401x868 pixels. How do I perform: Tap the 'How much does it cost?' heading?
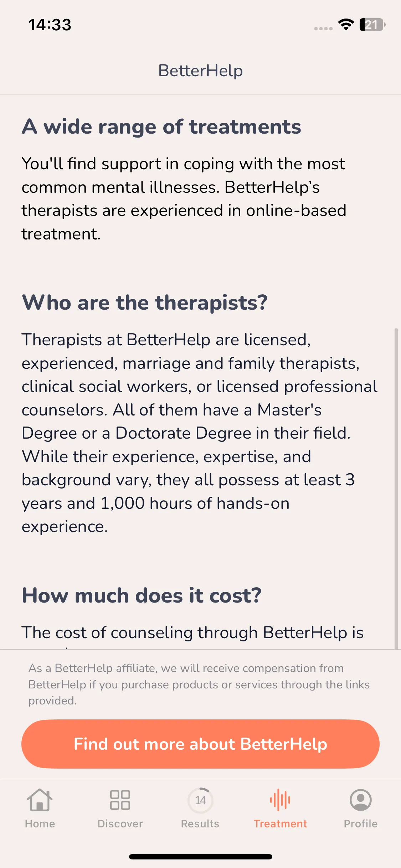tap(142, 595)
